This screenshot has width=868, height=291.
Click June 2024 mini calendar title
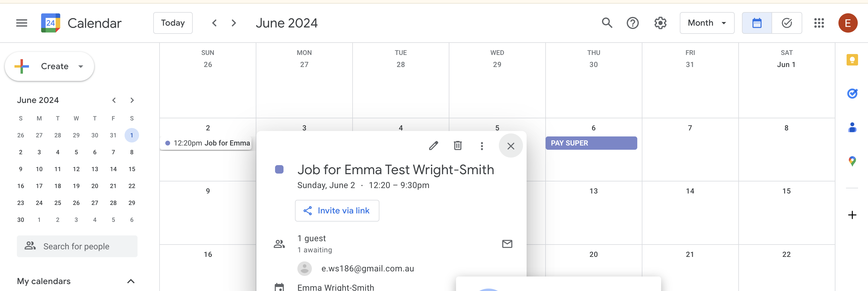38,100
